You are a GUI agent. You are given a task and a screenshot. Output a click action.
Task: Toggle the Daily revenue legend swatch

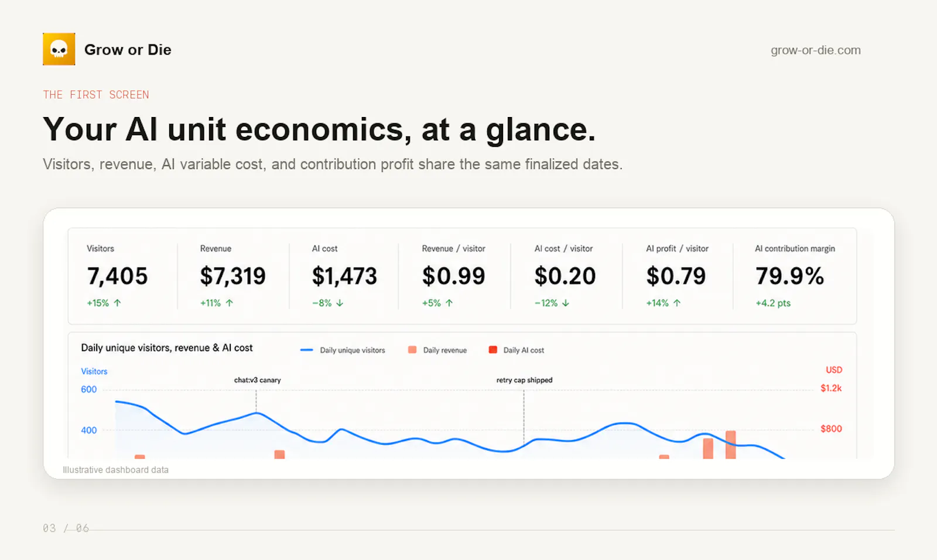(412, 350)
